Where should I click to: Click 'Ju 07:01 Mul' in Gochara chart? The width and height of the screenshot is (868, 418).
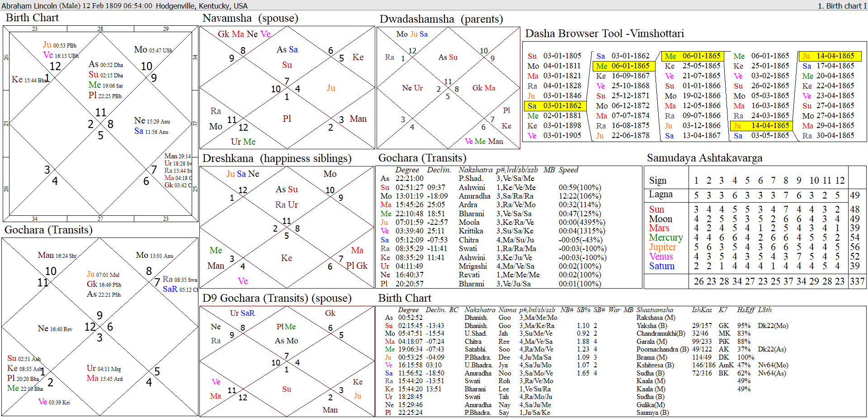103,274
